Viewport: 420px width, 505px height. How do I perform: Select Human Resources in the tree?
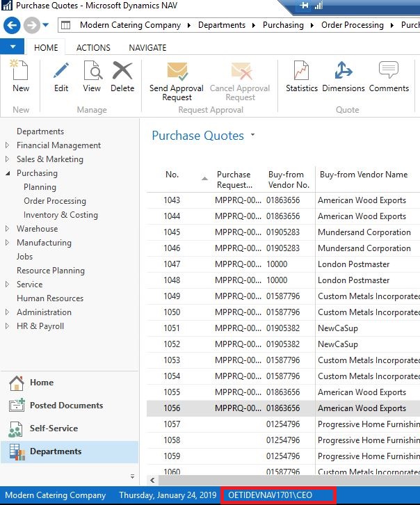pos(50,298)
